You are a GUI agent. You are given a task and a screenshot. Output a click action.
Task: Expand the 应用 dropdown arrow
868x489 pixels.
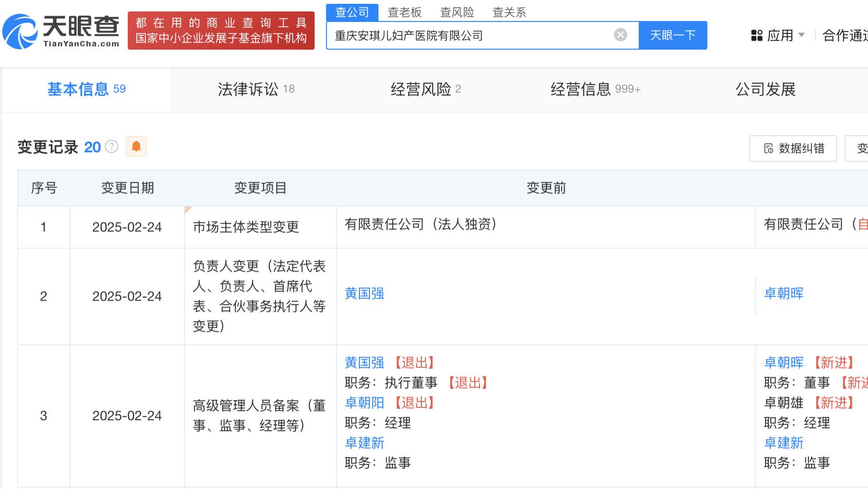tap(801, 35)
